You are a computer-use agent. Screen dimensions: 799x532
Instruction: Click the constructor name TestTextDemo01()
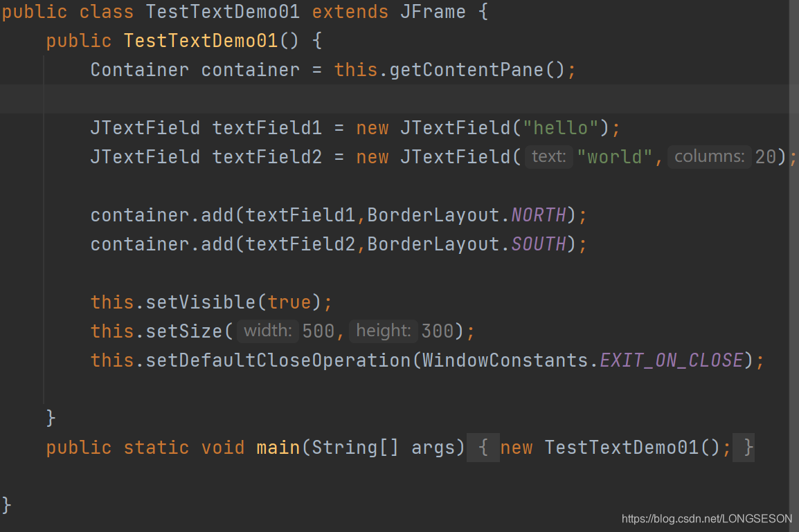[x=211, y=41]
